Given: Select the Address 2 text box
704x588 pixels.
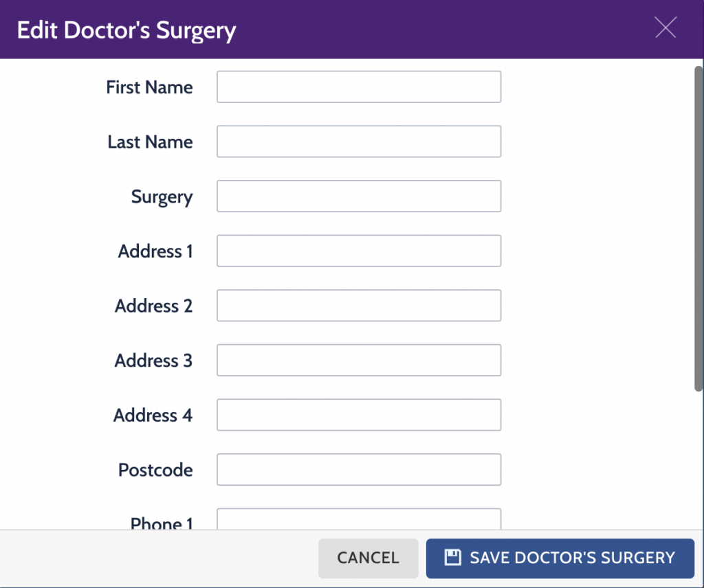Looking at the screenshot, I should (x=359, y=306).
